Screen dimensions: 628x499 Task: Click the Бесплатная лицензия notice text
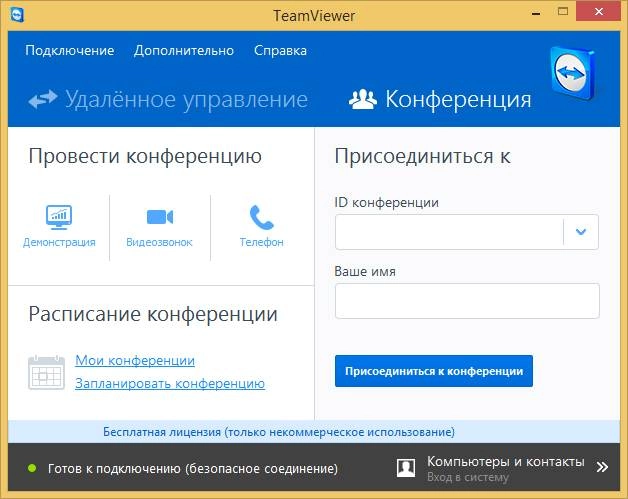pyautogui.click(x=279, y=432)
